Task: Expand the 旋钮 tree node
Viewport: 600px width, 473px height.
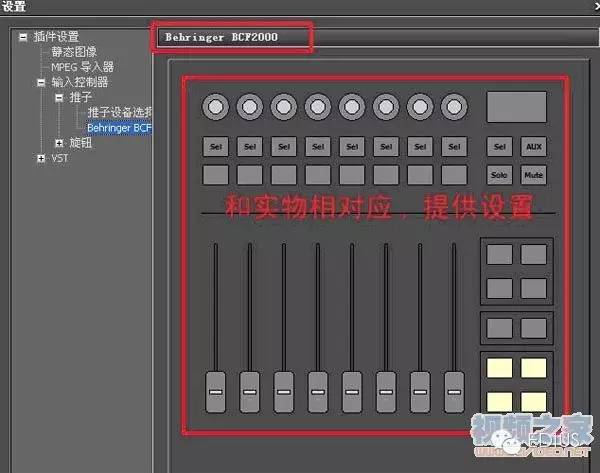Action: (59, 143)
